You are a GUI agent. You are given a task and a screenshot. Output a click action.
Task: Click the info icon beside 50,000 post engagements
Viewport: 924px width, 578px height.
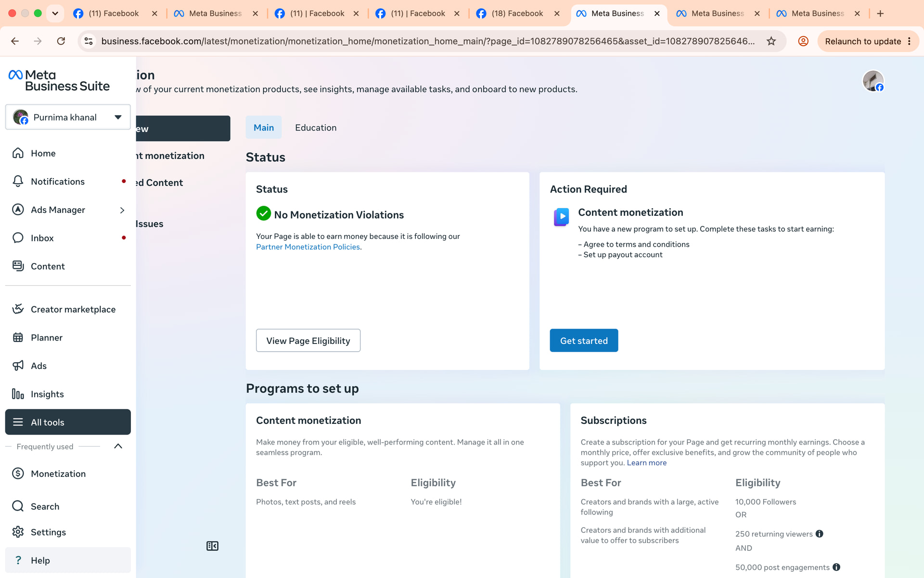pyautogui.click(x=836, y=567)
